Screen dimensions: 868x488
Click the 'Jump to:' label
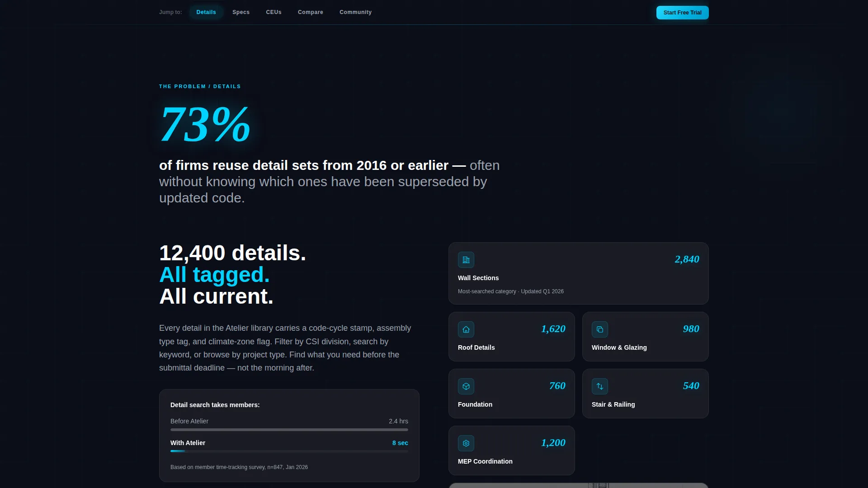pos(170,12)
